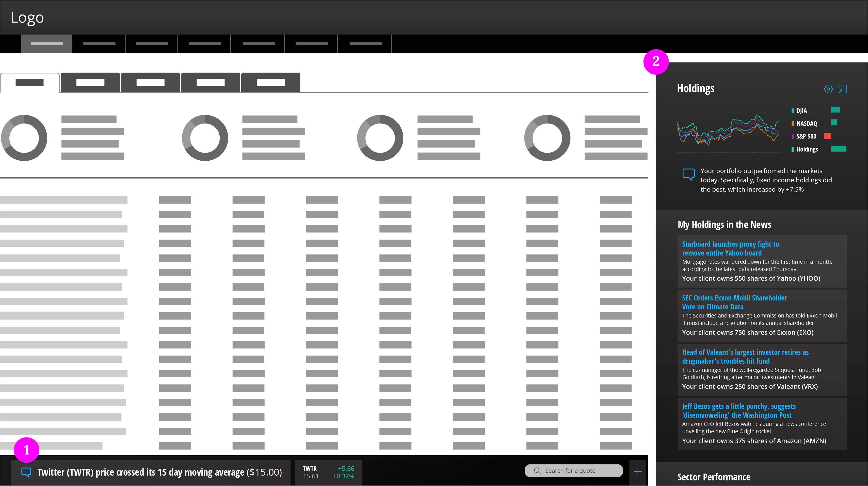Add a quote with the plus button

point(637,472)
